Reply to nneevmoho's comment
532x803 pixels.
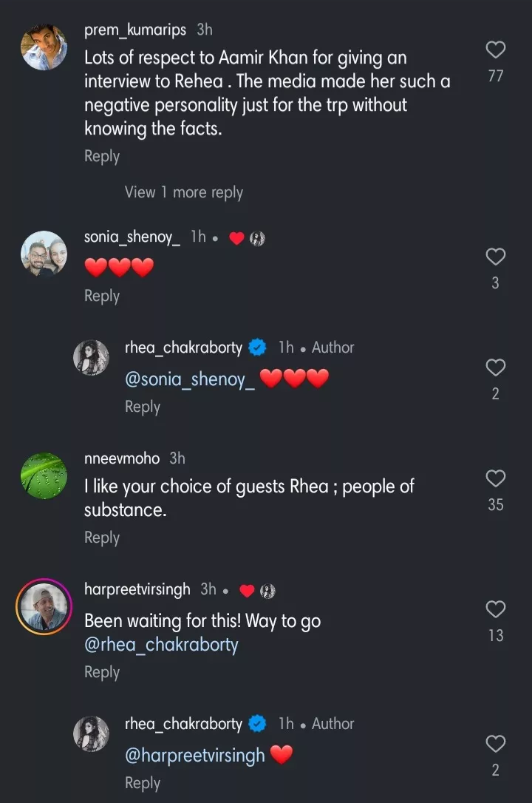click(102, 538)
